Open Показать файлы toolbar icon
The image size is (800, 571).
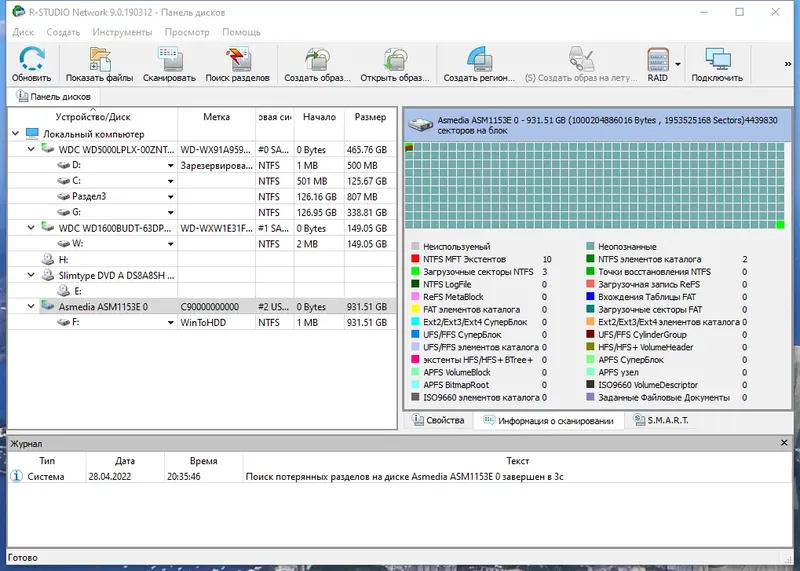click(99, 59)
